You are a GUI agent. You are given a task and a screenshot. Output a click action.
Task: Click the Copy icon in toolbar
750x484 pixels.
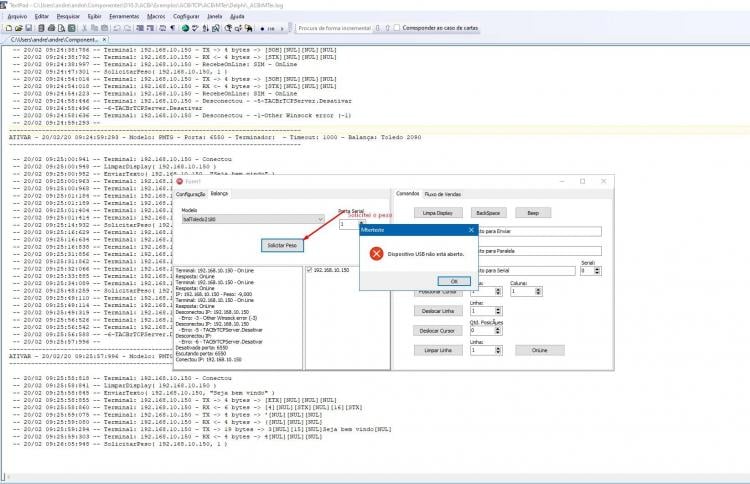(x=95, y=28)
